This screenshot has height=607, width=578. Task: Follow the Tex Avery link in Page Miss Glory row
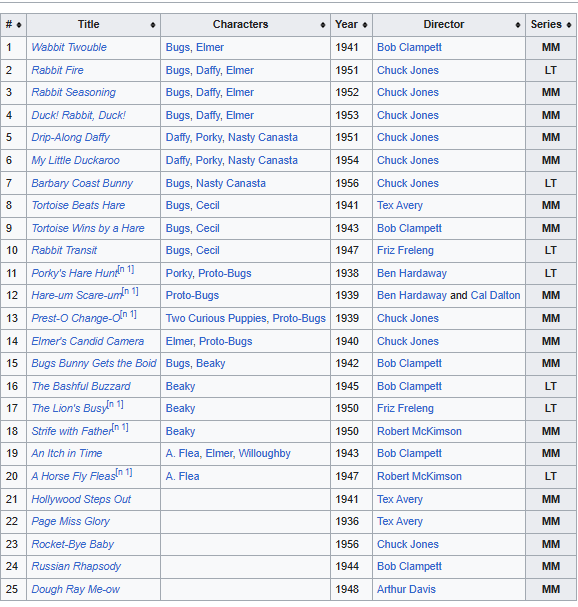[x=400, y=521]
